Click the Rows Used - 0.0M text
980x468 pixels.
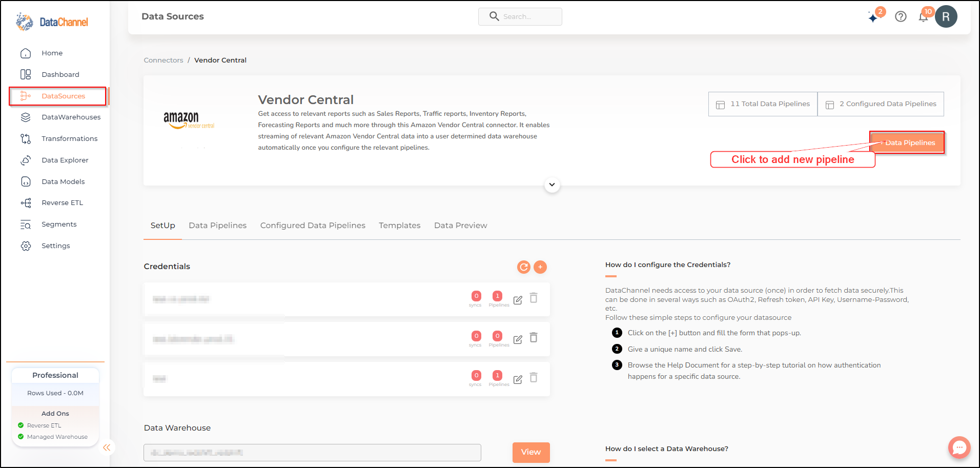tap(55, 393)
